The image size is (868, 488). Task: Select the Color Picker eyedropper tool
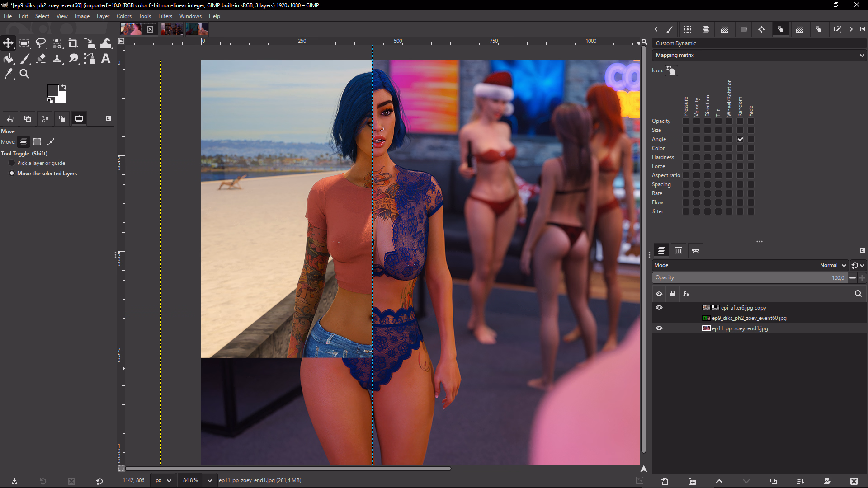coord(8,74)
